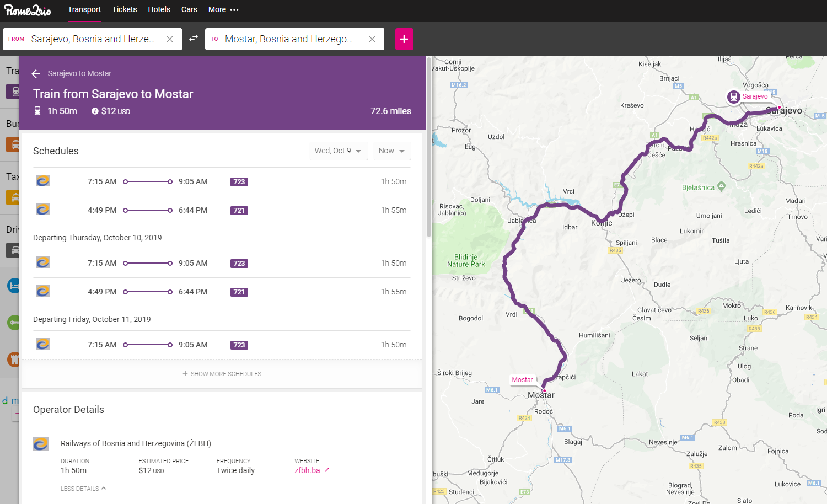Expand Show More Schedules
827x504 pixels.
222,374
